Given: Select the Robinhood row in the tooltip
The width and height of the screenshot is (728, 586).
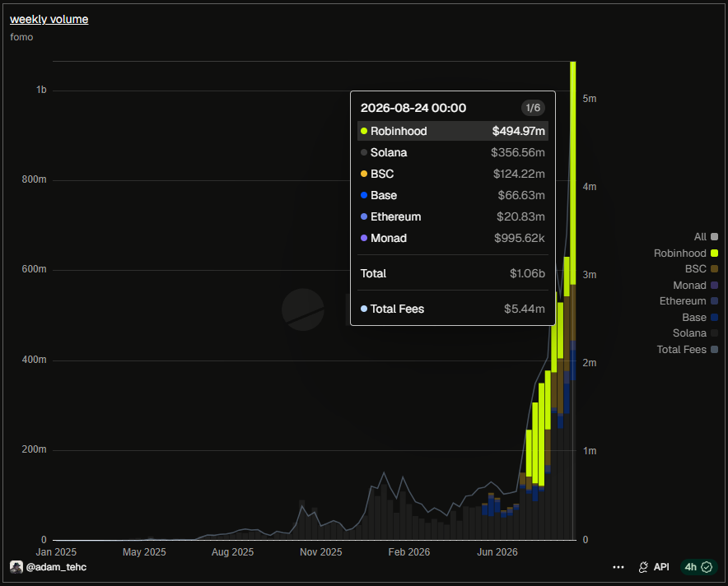Looking at the screenshot, I should click(x=453, y=132).
